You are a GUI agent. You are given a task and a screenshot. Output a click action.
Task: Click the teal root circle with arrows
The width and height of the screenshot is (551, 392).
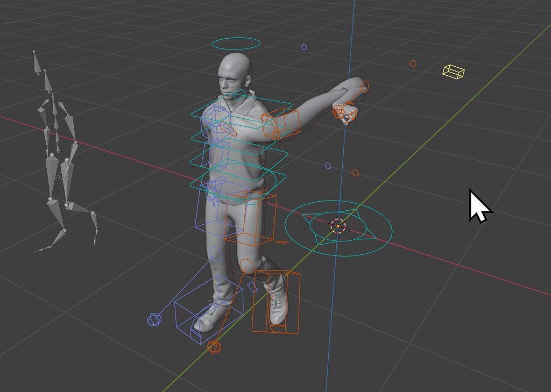click(x=338, y=229)
